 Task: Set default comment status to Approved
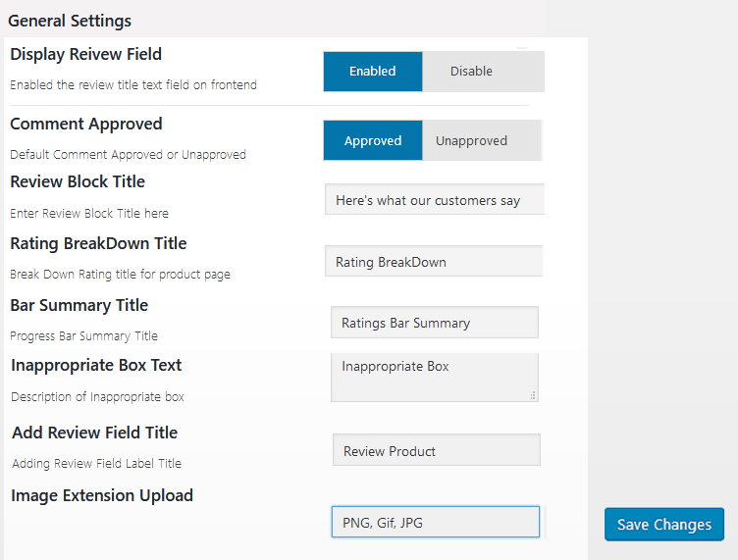(373, 140)
